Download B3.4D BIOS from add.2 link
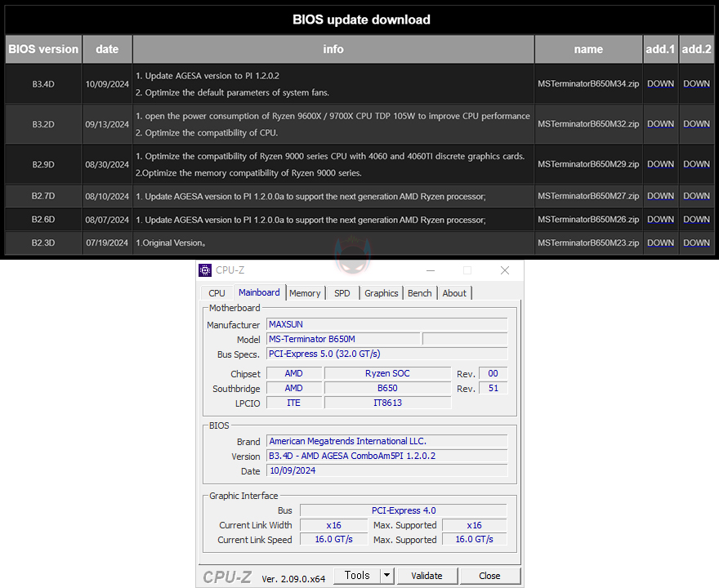The image size is (719, 588). click(x=696, y=84)
